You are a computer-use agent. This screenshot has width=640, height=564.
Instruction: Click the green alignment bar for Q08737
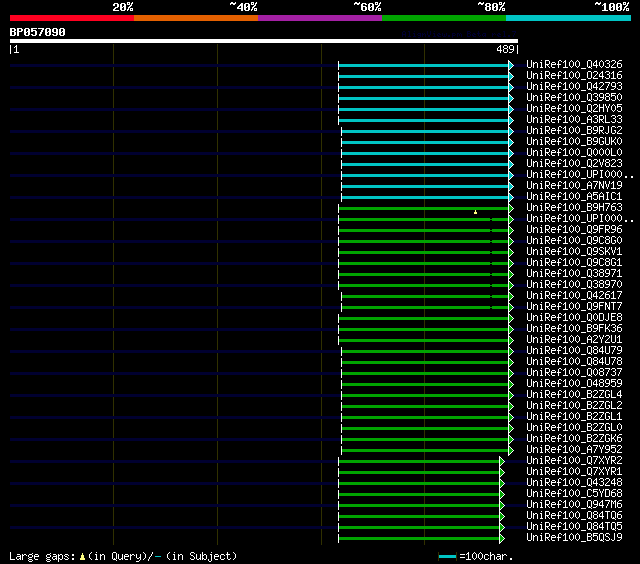[x=425, y=374]
